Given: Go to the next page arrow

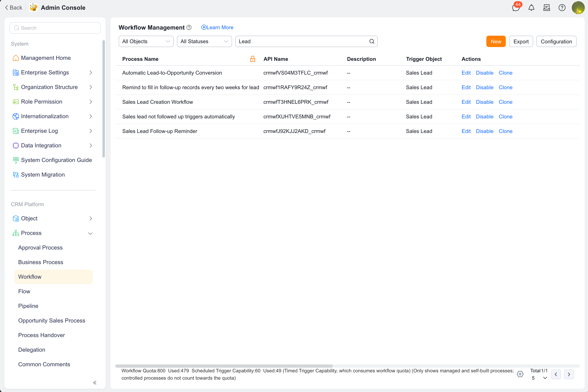Looking at the screenshot, I should [569, 374].
